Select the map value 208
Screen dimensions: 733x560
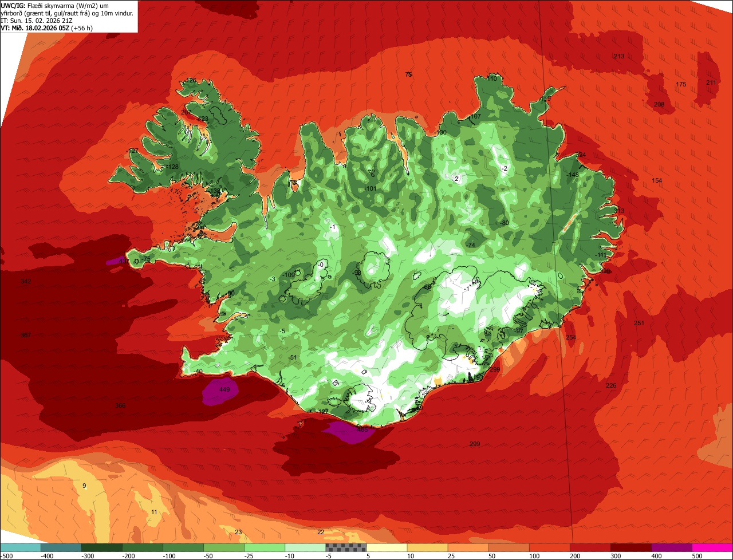pyautogui.click(x=659, y=104)
